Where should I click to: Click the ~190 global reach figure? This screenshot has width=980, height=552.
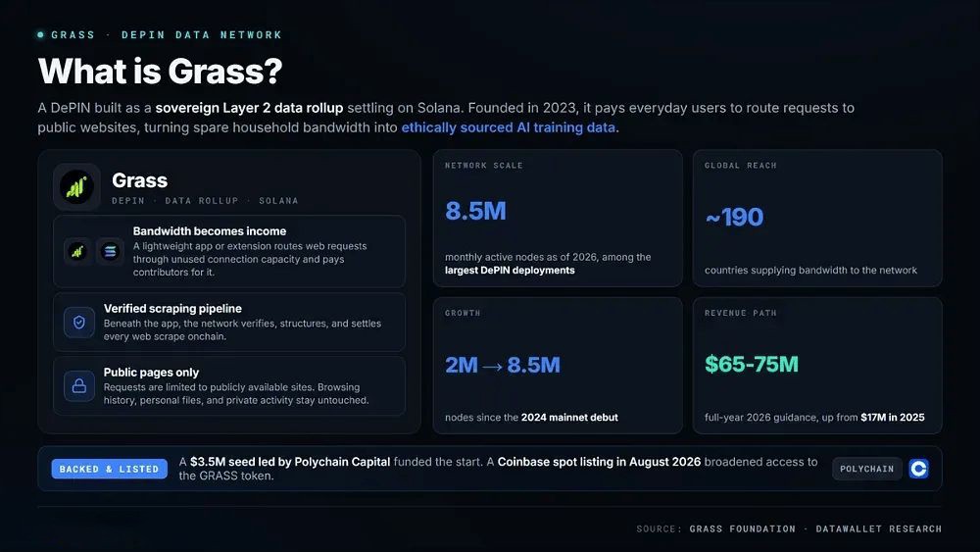(734, 217)
